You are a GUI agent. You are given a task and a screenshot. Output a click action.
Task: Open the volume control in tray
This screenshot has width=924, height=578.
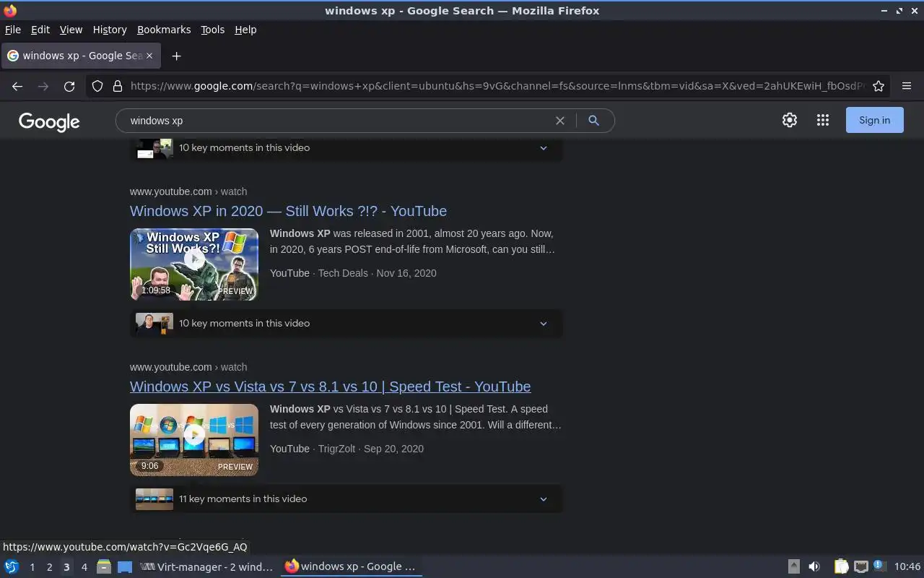click(814, 567)
